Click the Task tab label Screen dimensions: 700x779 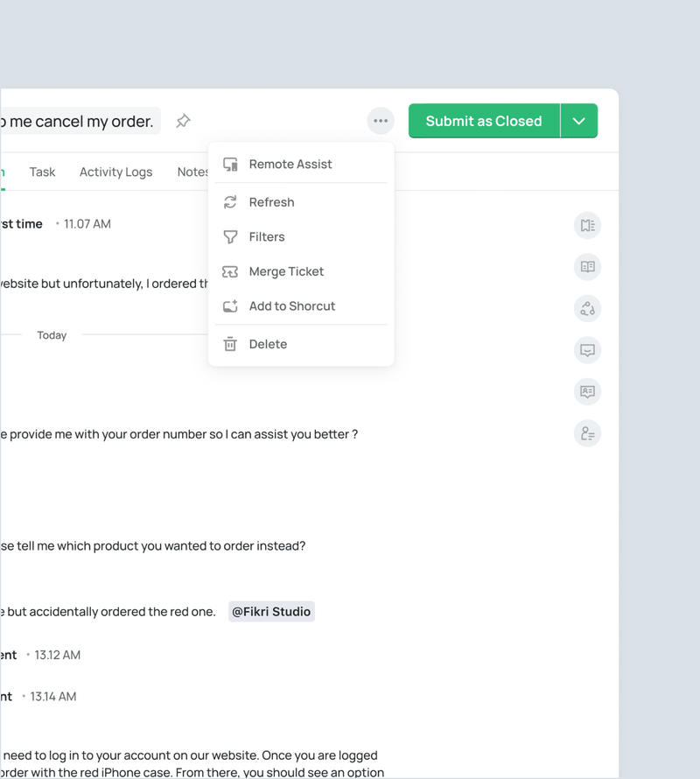pos(42,172)
